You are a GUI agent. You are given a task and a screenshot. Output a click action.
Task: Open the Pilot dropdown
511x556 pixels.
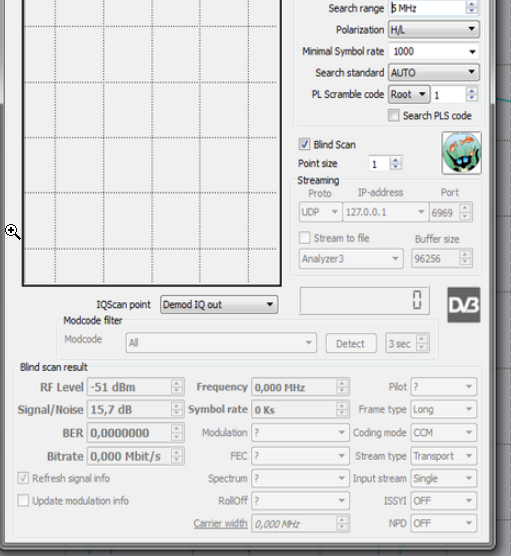coord(444,387)
